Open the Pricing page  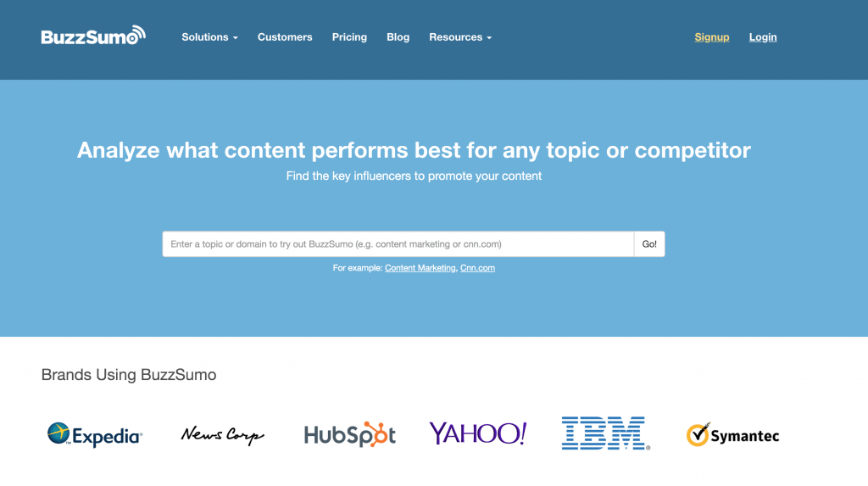pyautogui.click(x=349, y=37)
